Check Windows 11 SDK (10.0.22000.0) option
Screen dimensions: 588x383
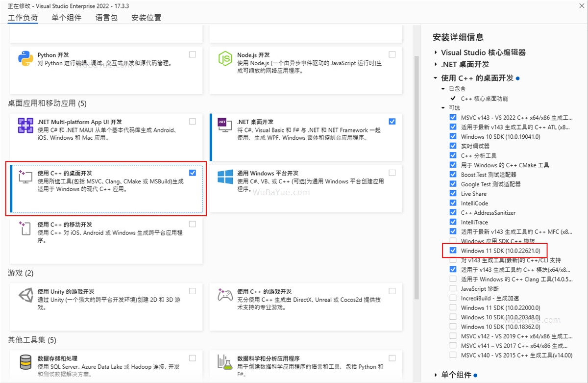pos(453,307)
